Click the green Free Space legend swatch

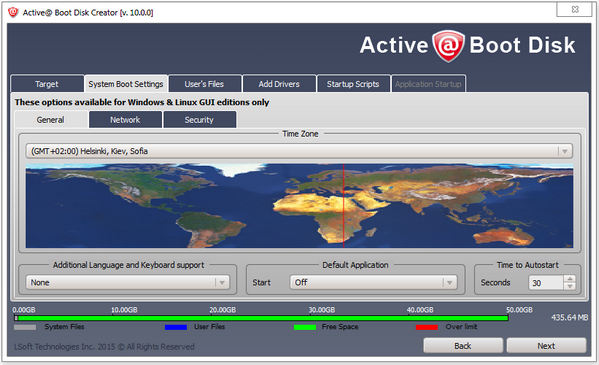click(305, 327)
